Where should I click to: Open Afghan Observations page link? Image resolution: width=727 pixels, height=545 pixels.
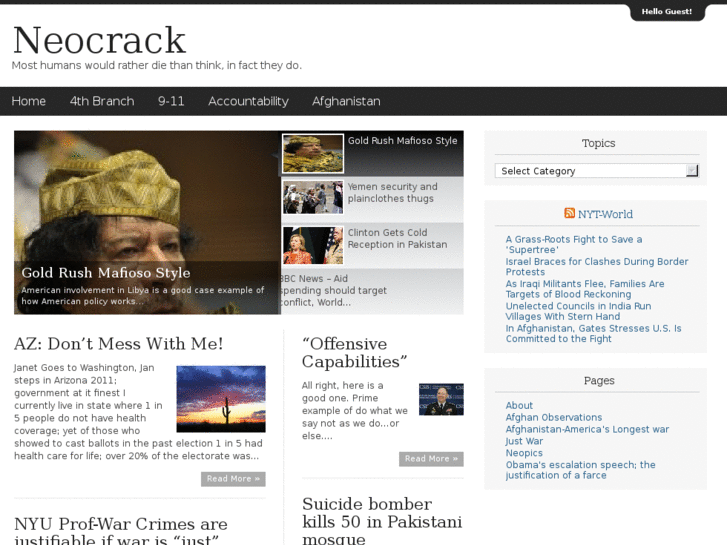pyautogui.click(x=554, y=417)
